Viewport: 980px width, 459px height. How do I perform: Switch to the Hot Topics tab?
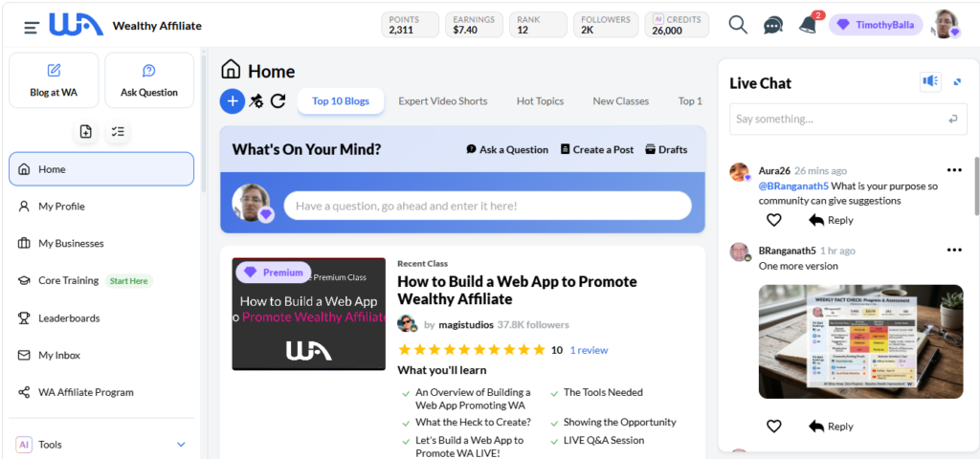(x=540, y=101)
